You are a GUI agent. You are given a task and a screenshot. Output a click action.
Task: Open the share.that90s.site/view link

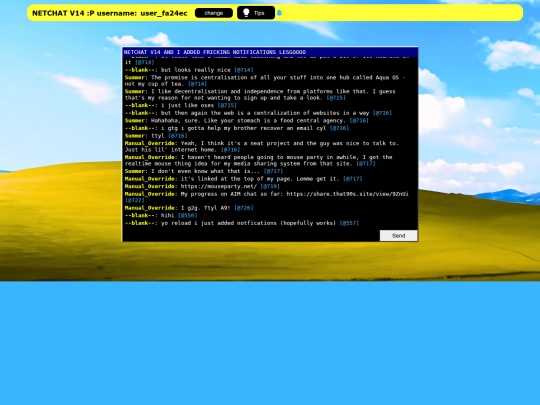(347, 194)
